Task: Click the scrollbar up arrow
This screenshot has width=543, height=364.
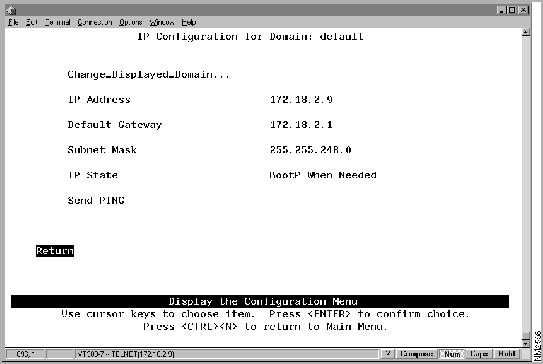Action: 526,33
